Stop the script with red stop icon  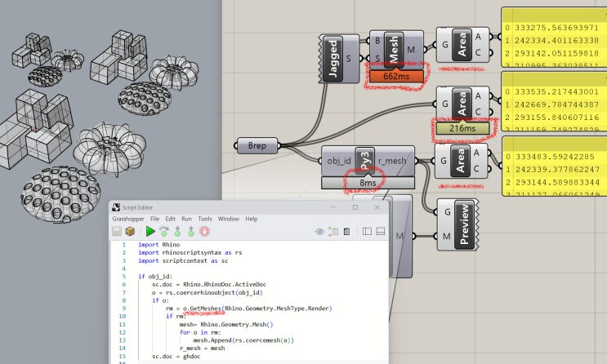204,231
